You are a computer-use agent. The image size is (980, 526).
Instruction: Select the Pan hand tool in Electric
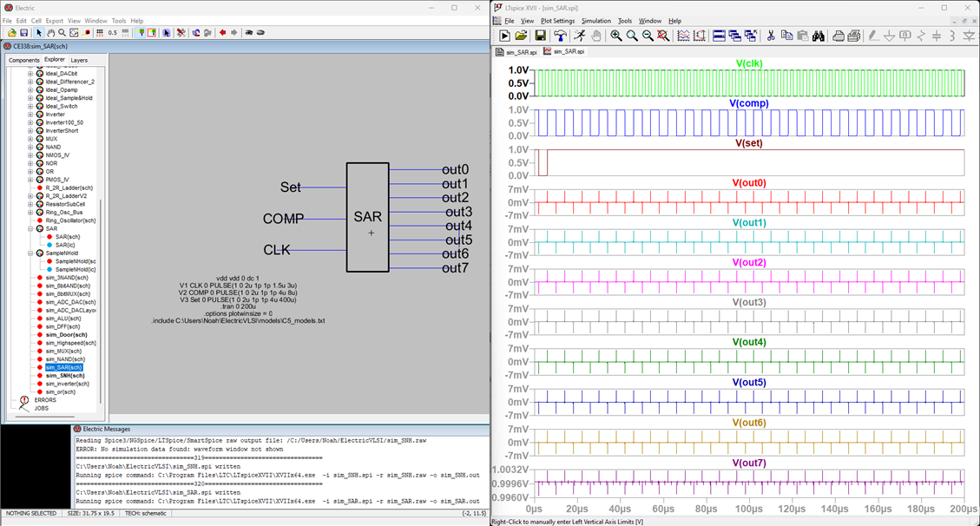click(50, 33)
